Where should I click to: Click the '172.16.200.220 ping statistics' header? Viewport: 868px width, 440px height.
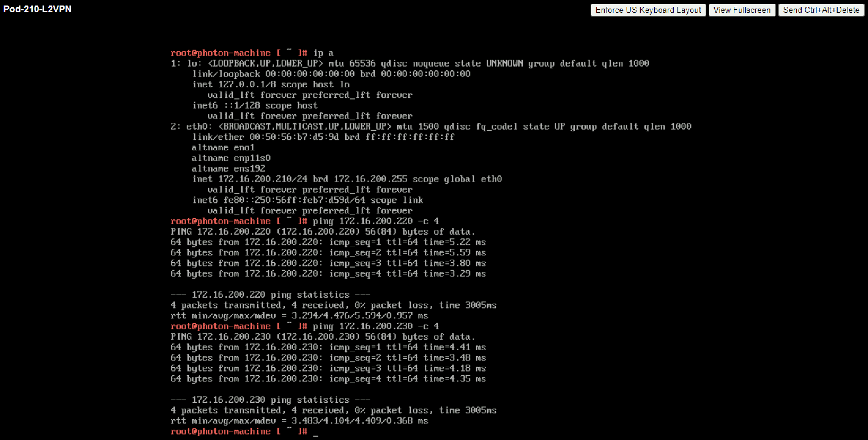(270, 295)
